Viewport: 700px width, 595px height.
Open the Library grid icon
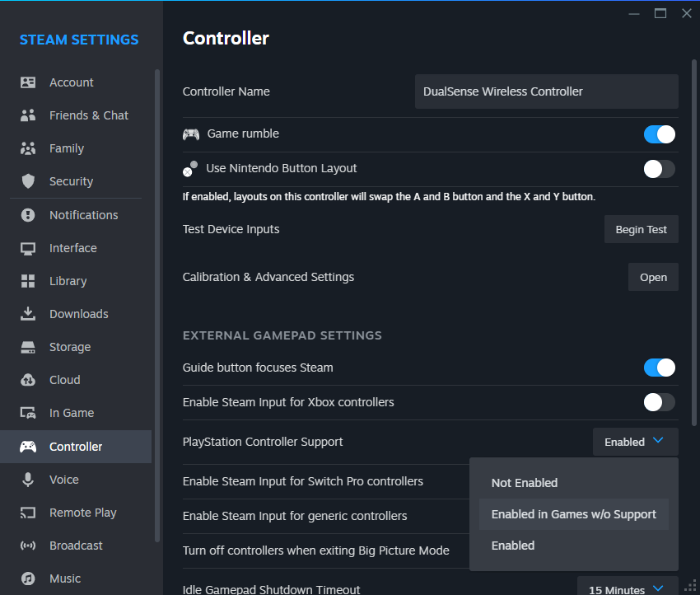click(x=28, y=281)
